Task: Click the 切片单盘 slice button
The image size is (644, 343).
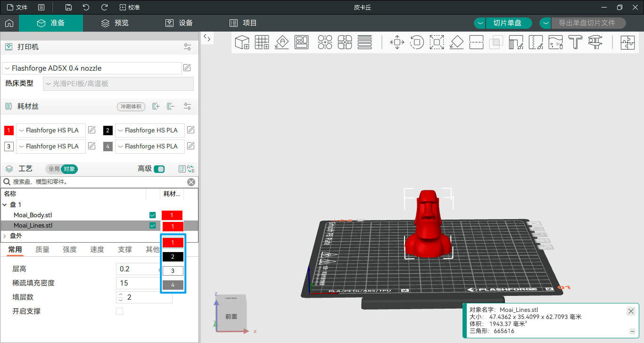Action: (509, 23)
